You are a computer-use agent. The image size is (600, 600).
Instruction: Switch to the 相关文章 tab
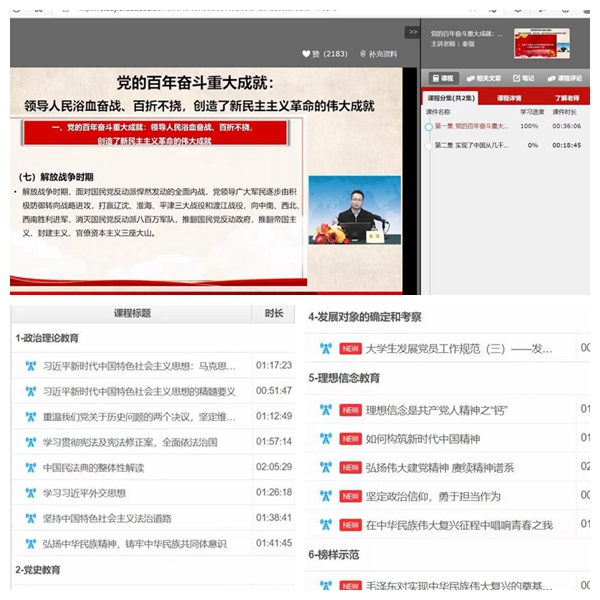(484, 78)
